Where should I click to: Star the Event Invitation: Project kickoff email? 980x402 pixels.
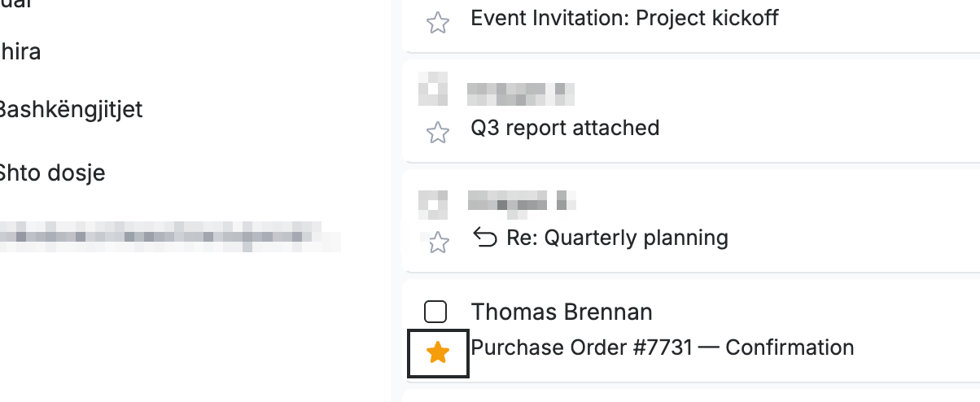(x=438, y=23)
